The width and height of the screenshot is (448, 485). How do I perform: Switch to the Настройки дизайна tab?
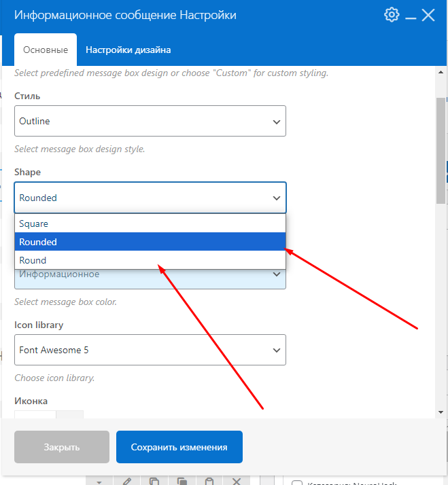(x=128, y=50)
